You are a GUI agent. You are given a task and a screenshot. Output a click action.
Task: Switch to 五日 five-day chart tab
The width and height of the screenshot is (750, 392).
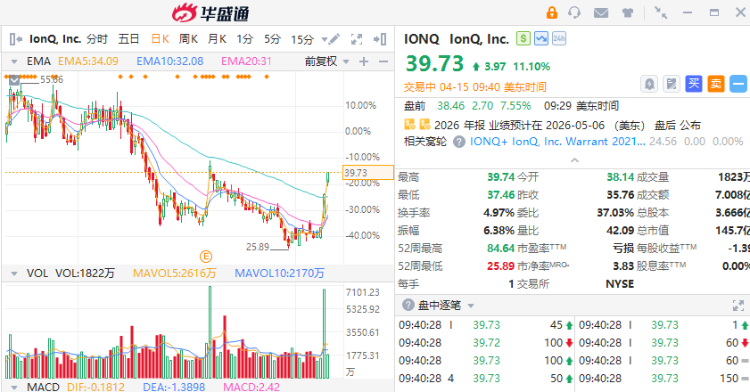pyautogui.click(x=129, y=39)
